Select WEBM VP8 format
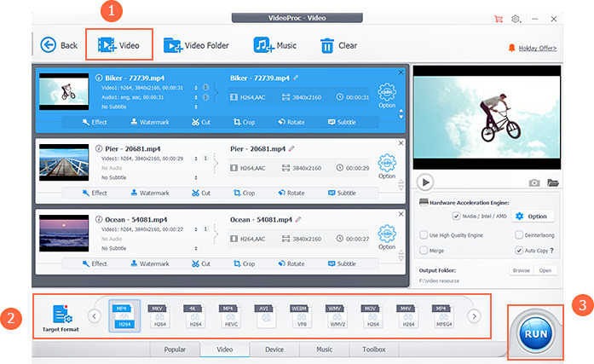This screenshot has height=364, width=594. [302, 316]
